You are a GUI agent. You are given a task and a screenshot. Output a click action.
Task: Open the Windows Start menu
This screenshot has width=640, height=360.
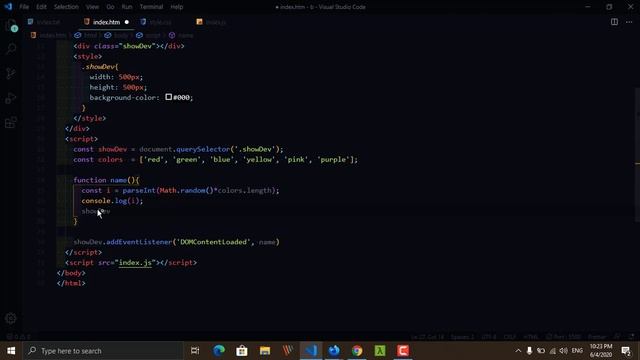point(11,351)
